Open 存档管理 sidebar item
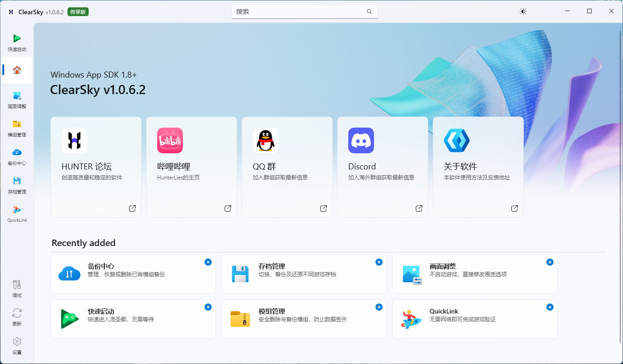 (17, 185)
